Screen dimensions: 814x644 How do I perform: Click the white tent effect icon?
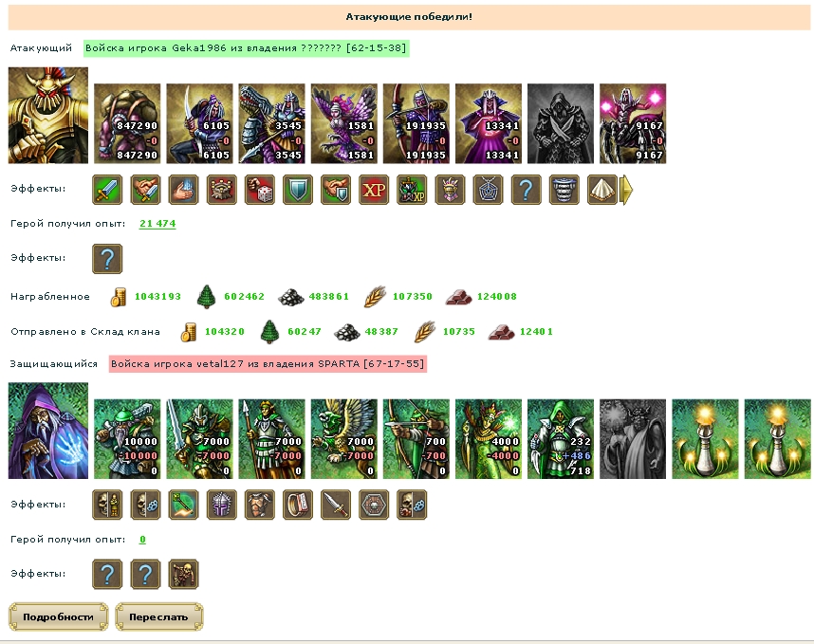602,190
